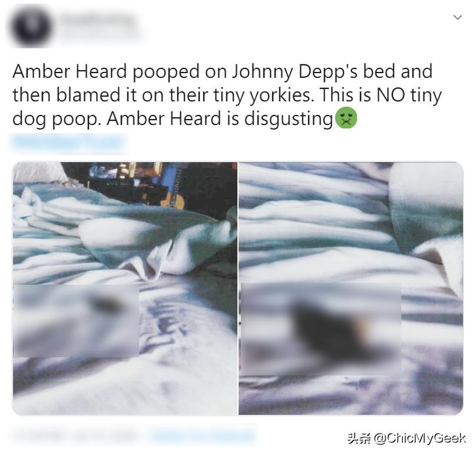Click the blurred profile avatar

tap(31, 26)
